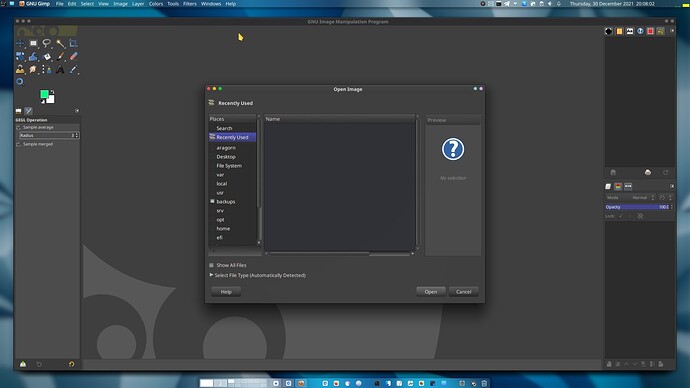The image size is (690, 388).
Task: Select the Fuzzy Select magic wand tool
Action: pyautogui.click(x=60, y=43)
